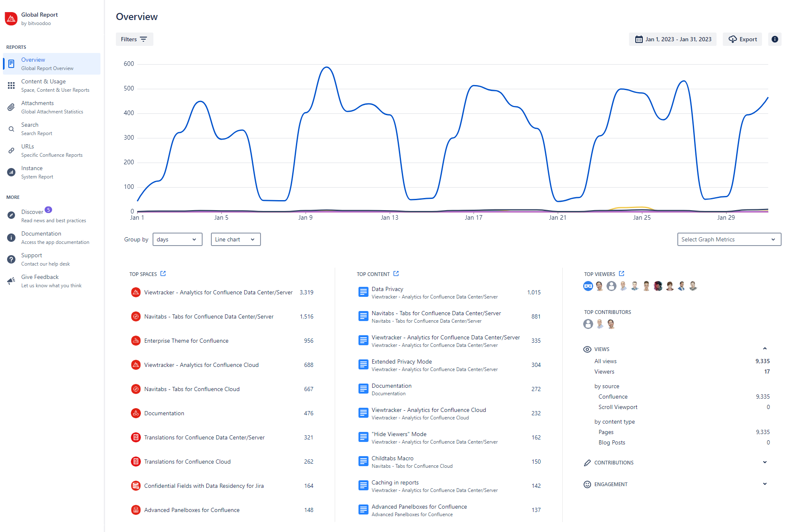This screenshot has height=532, width=792.
Task: Open the date range picker
Action: tap(673, 39)
